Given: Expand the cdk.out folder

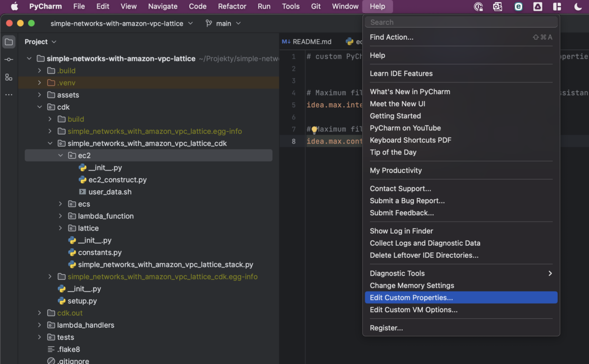Looking at the screenshot, I should pyautogui.click(x=39, y=313).
